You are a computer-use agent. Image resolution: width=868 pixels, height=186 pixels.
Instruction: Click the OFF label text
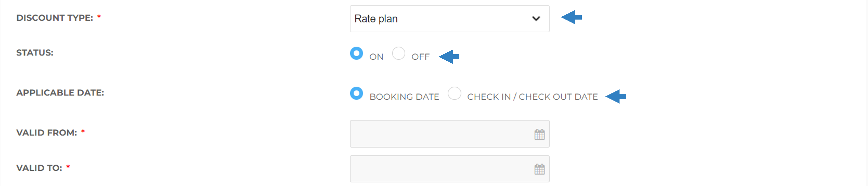421,57
